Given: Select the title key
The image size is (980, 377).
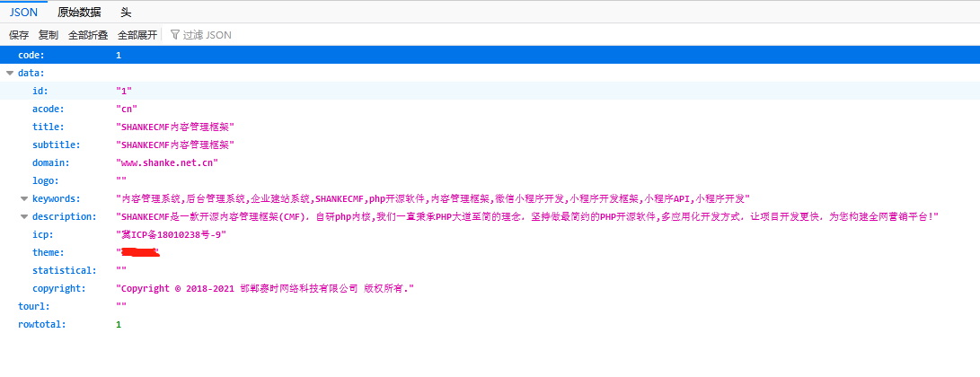Looking at the screenshot, I should click(x=49, y=127).
